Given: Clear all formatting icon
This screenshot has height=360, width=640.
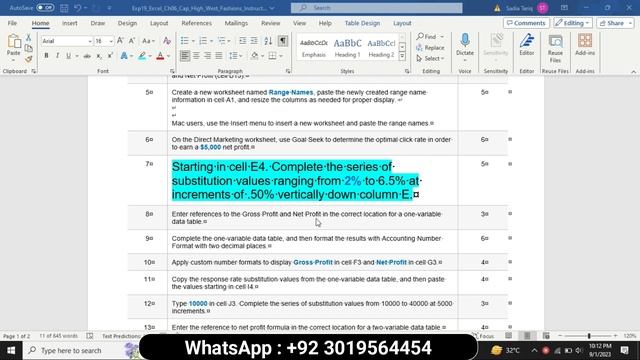Looking at the screenshot, I should [x=167, y=41].
